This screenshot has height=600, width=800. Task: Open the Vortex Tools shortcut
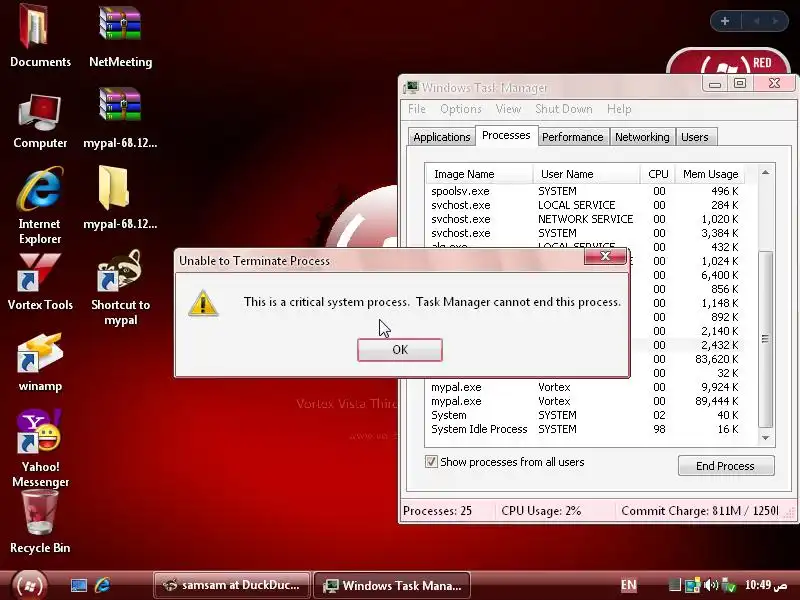[40, 282]
